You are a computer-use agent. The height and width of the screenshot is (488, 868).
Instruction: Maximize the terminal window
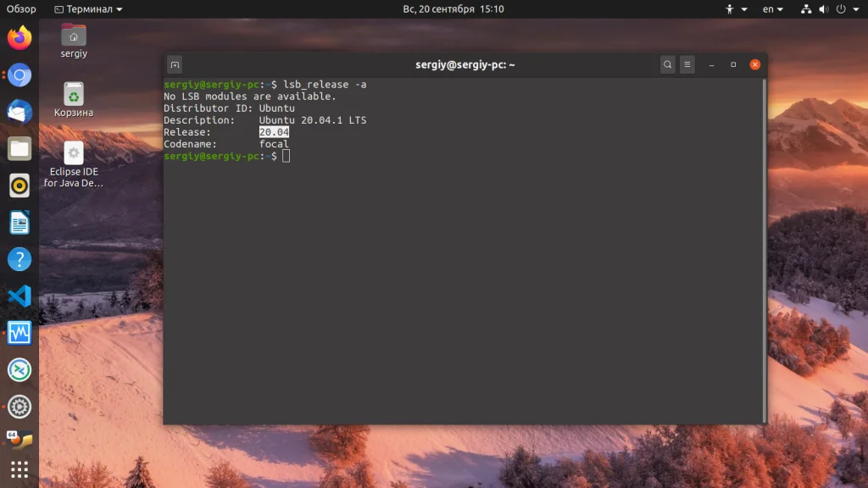pyautogui.click(x=733, y=64)
